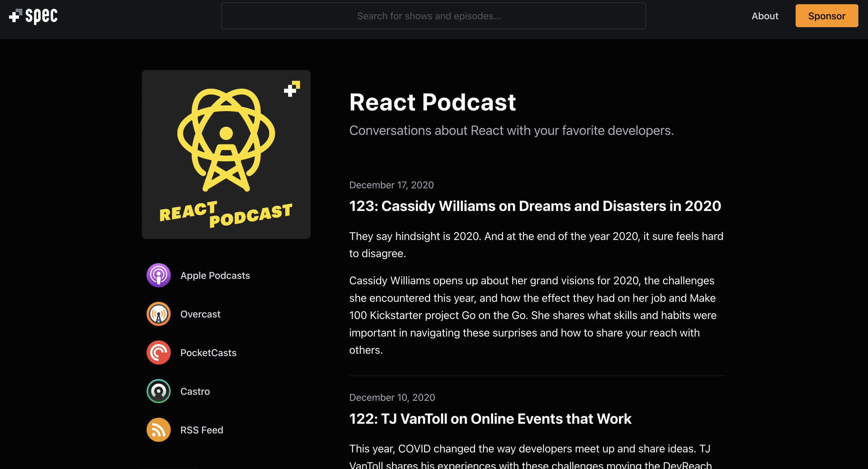Click the Overcast text link

coord(200,314)
